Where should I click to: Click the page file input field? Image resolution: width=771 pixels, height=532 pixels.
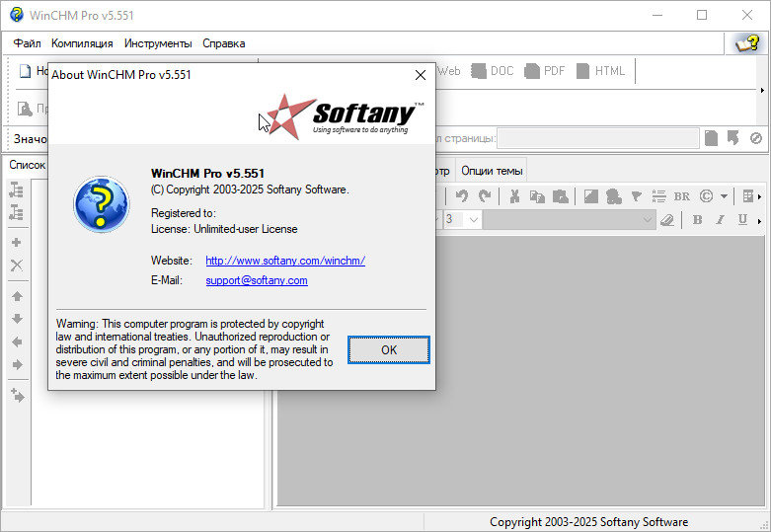coord(597,139)
